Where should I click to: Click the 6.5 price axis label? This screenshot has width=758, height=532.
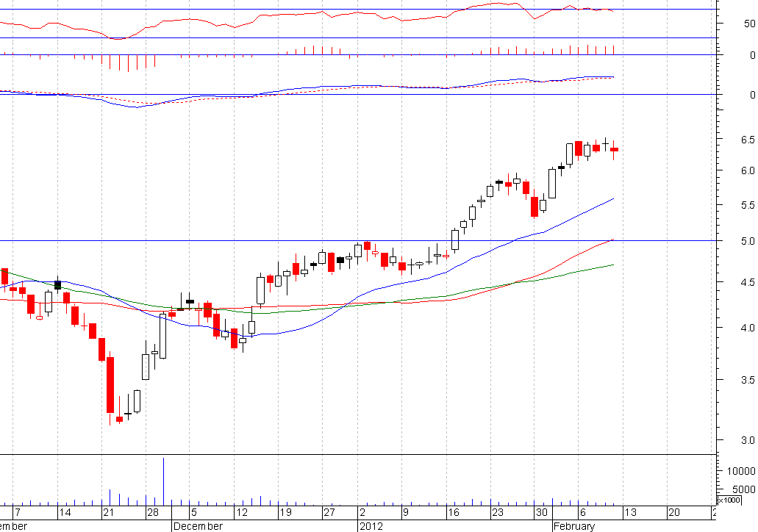tap(748, 140)
